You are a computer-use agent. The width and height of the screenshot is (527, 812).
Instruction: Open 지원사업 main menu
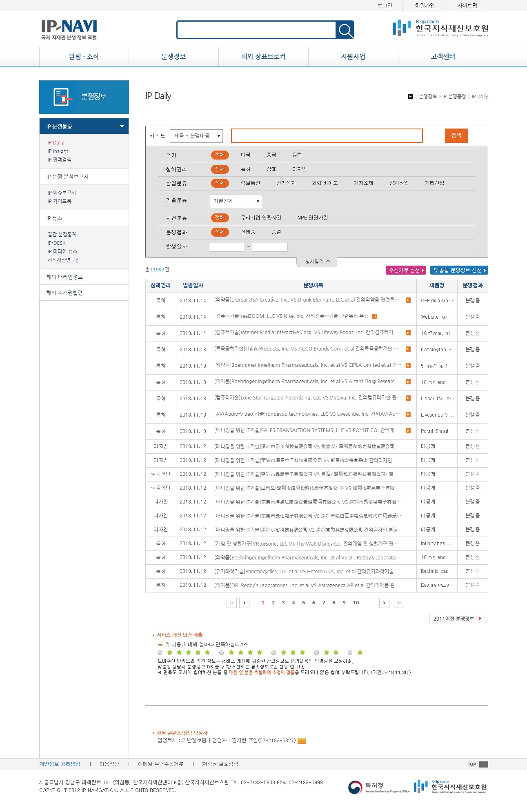tap(354, 57)
